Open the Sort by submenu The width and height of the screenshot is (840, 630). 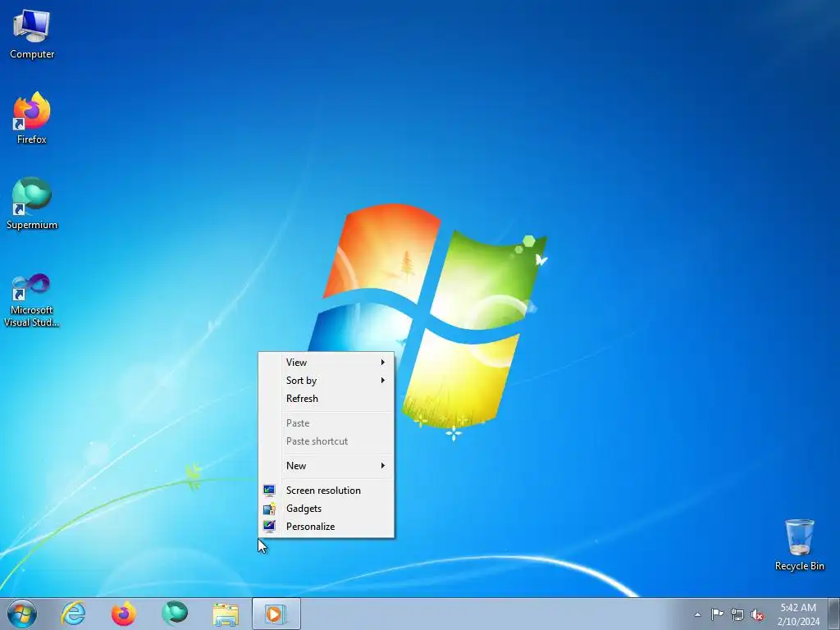pos(326,381)
